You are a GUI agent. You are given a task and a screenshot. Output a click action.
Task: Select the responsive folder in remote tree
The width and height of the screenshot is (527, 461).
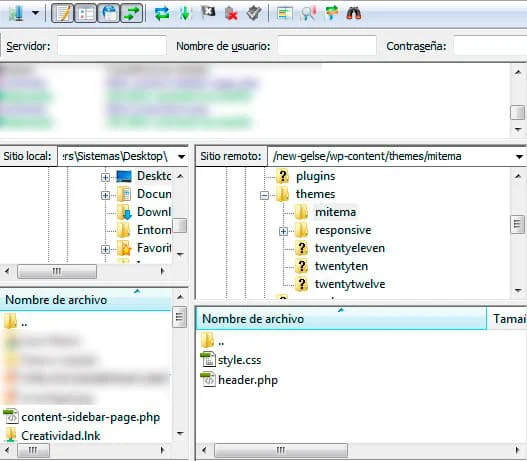click(343, 230)
